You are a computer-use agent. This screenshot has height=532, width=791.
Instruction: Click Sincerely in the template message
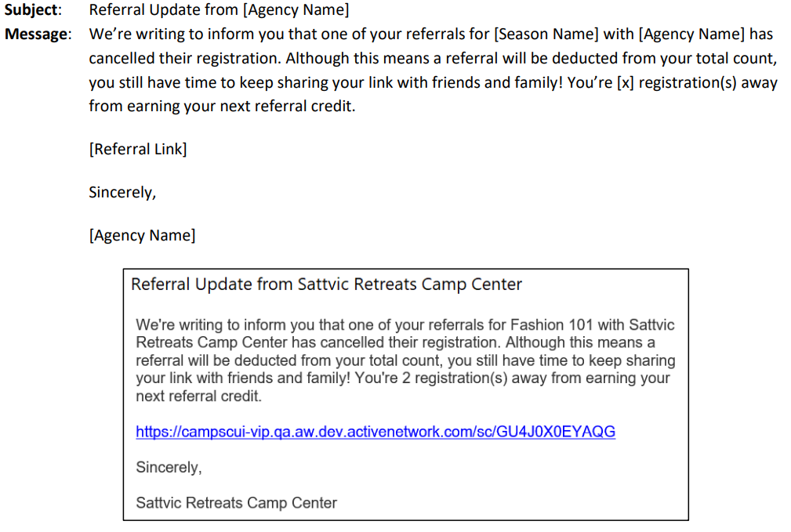coord(122,193)
